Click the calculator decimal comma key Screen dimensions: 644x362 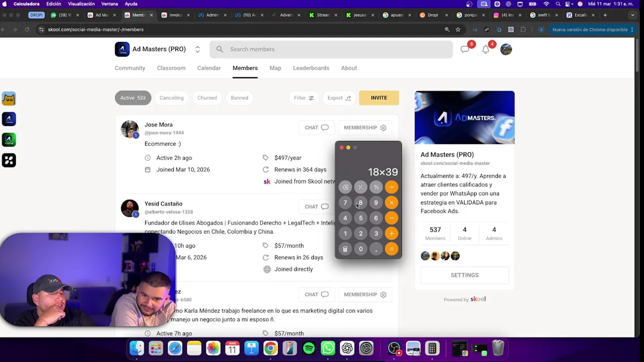pyautogui.click(x=376, y=249)
